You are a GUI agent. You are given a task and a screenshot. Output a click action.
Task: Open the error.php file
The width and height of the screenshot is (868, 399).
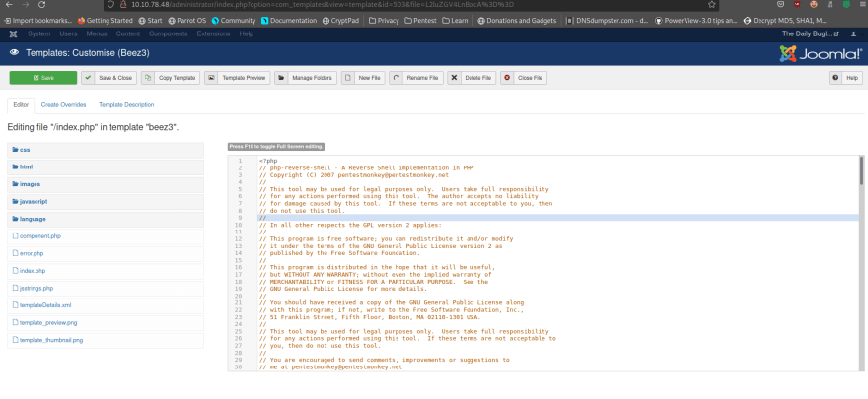(x=106, y=253)
